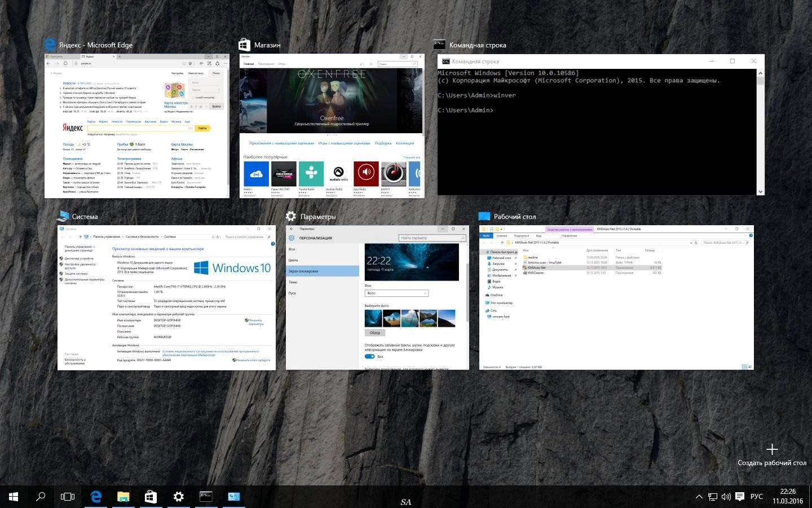Image resolution: width=812 pixels, height=508 pixels.
Task: Switch input language via РУС indicator
Action: tap(757, 497)
